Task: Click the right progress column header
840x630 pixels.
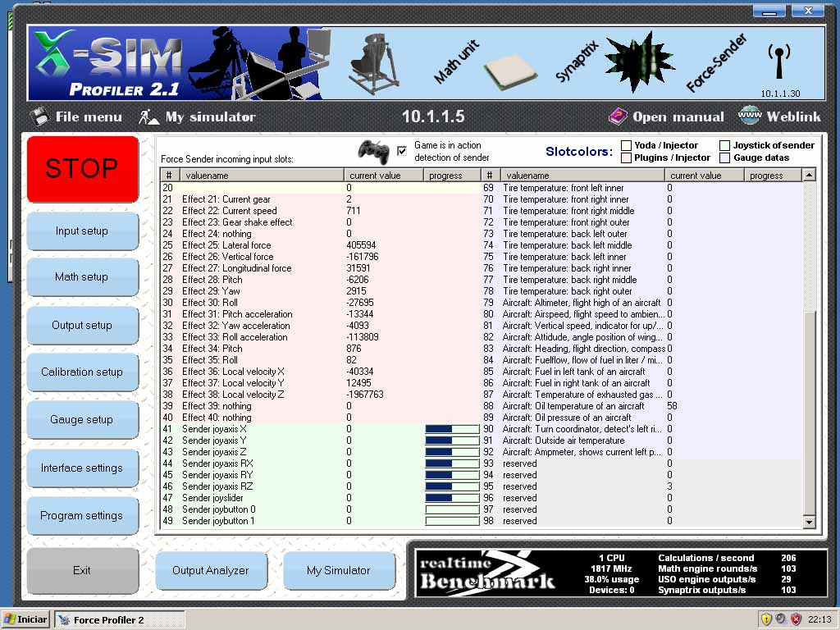Action: (773, 176)
